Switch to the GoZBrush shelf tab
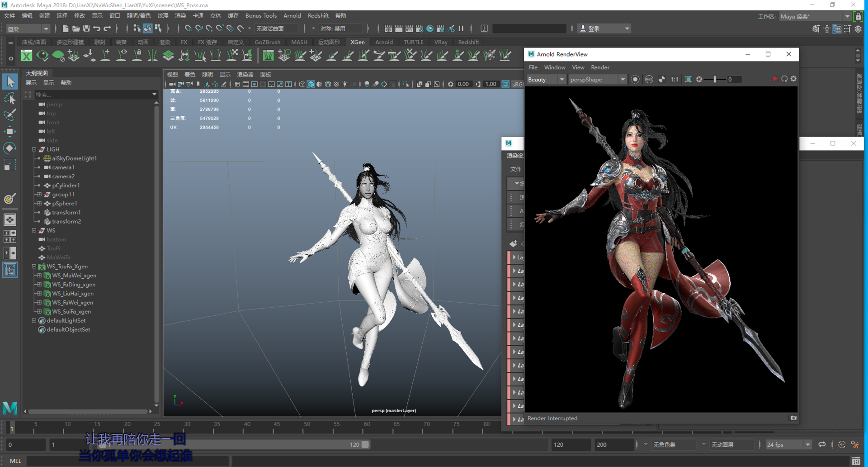Viewport: 868px width, 467px height. click(x=268, y=42)
